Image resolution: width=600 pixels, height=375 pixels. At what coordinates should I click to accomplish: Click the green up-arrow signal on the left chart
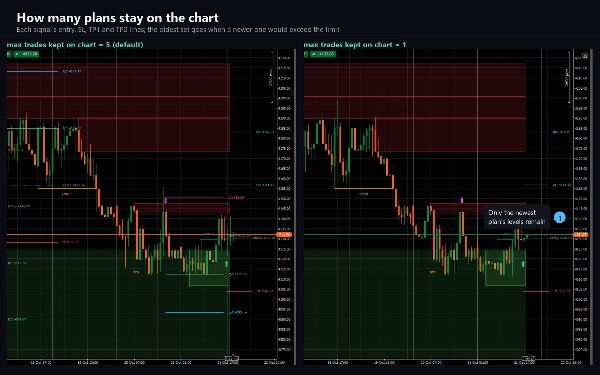[x=227, y=264]
